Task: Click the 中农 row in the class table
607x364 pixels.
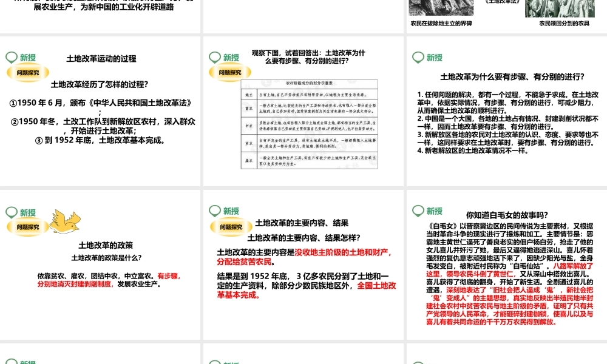Action: click(310, 126)
